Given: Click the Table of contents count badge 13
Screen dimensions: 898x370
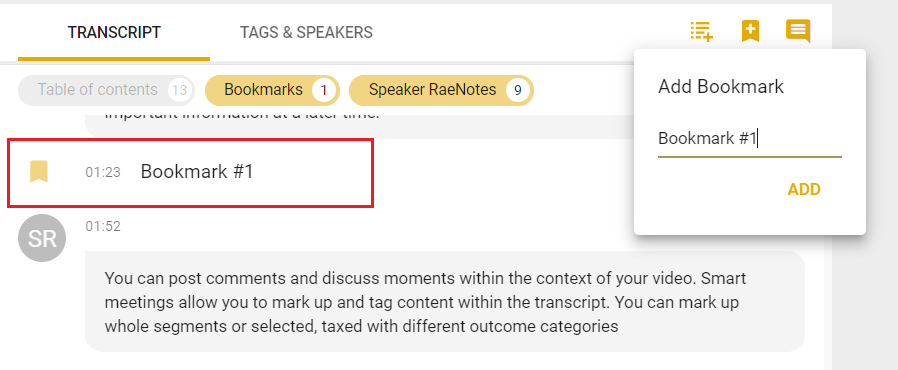Looking at the screenshot, I should (179, 90).
